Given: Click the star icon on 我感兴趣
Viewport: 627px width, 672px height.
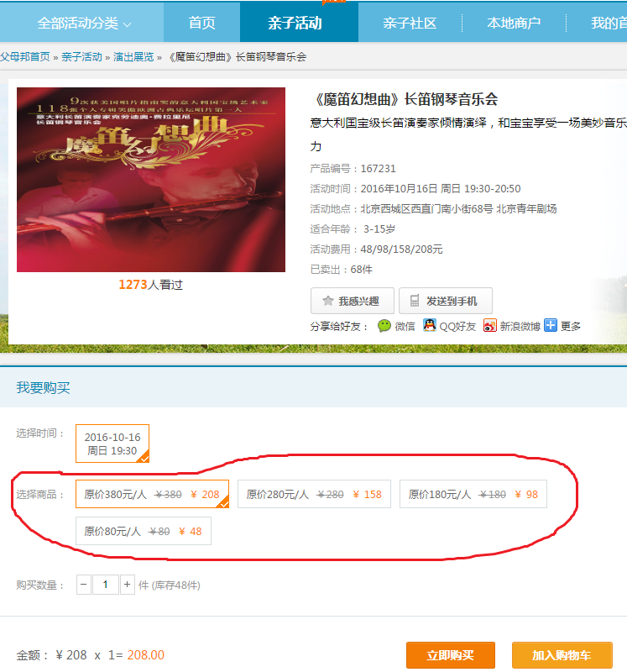Looking at the screenshot, I should [x=327, y=301].
